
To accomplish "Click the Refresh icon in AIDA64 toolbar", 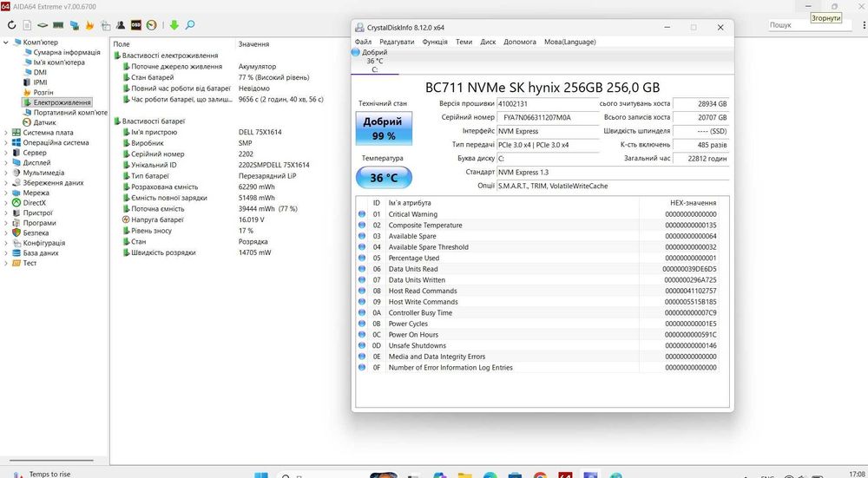I will [x=11, y=25].
